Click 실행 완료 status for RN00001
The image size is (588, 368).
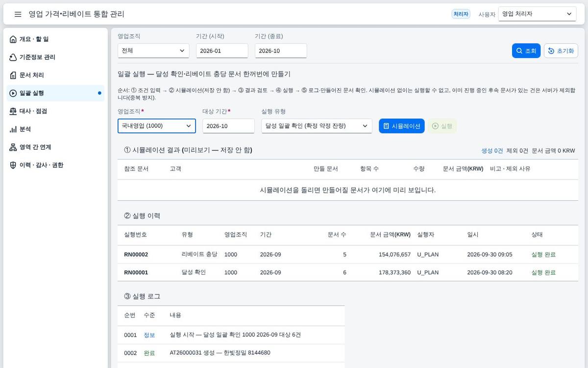tap(543, 272)
